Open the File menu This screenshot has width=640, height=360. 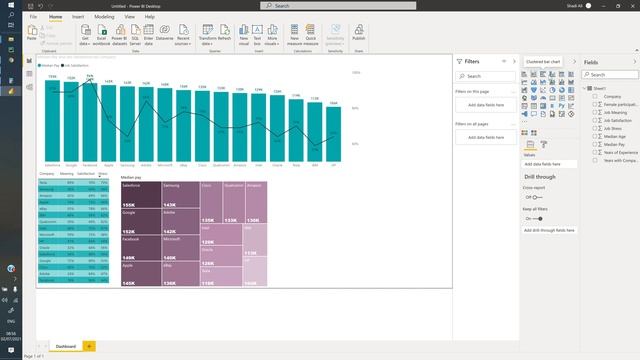33,17
